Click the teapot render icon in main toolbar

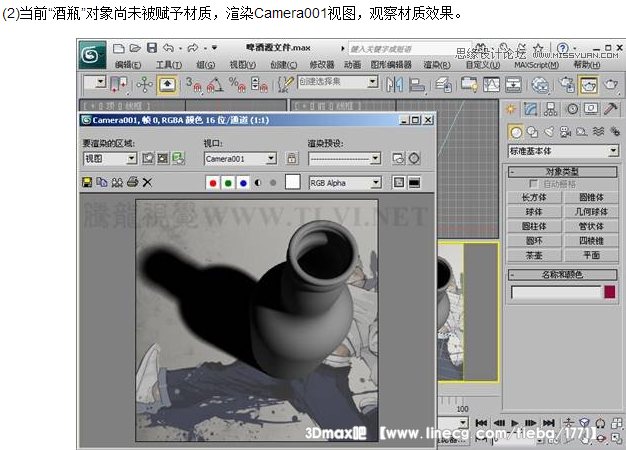(x=610, y=85)
